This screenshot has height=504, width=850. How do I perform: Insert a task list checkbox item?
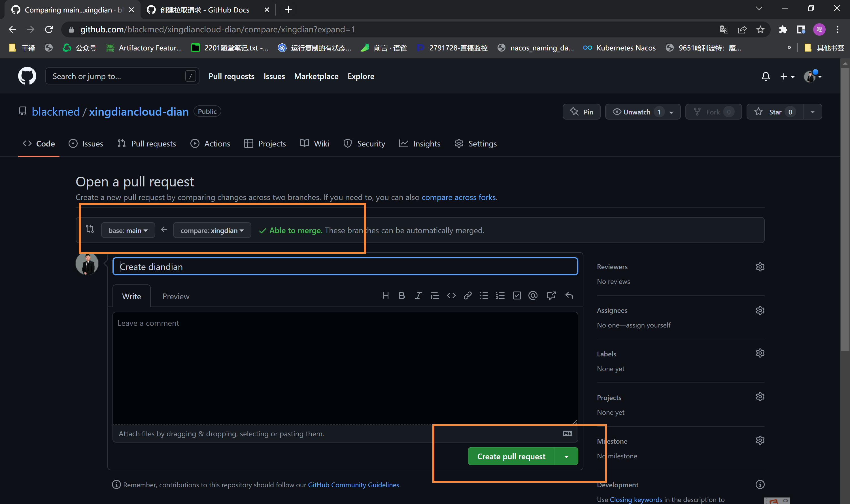point(517,296)
